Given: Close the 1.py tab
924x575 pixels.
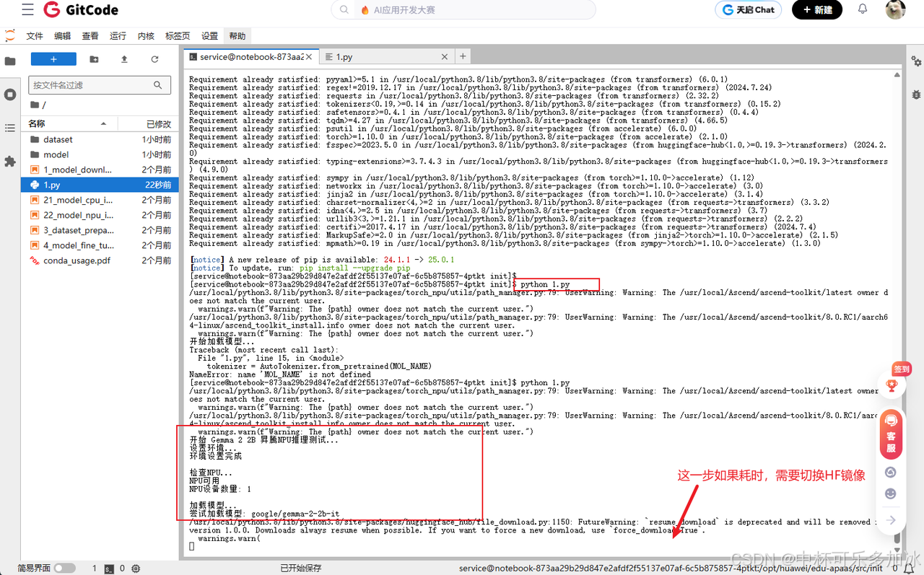Looking at the screenshot, I should click(x=445, y=56).
